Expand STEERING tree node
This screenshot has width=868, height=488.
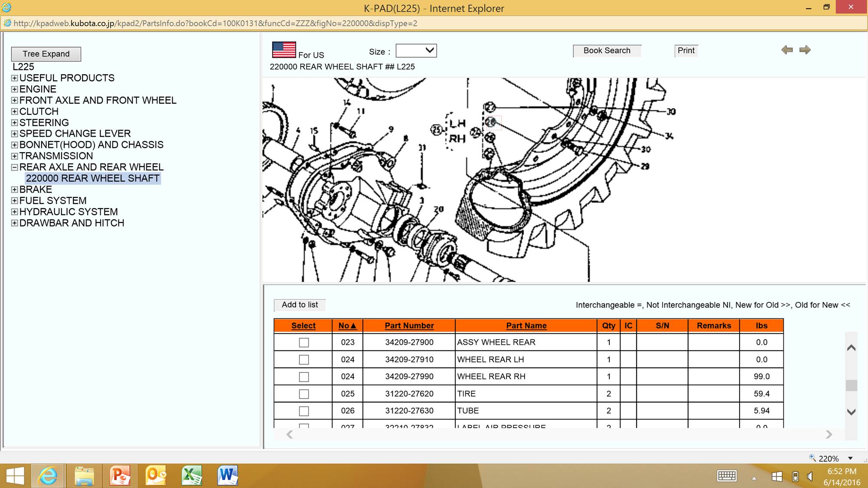click(x=14, y=123)
